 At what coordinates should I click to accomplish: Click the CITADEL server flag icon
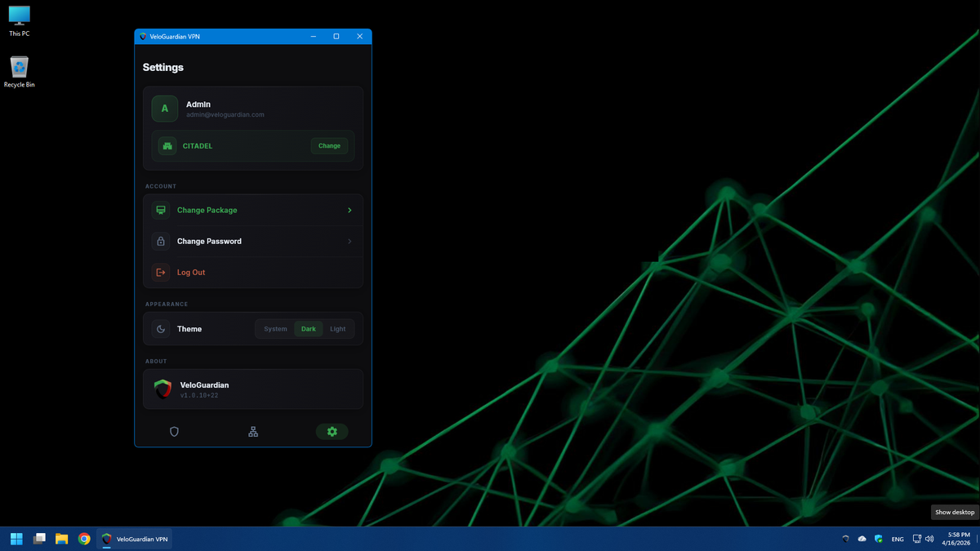[167, 145]
